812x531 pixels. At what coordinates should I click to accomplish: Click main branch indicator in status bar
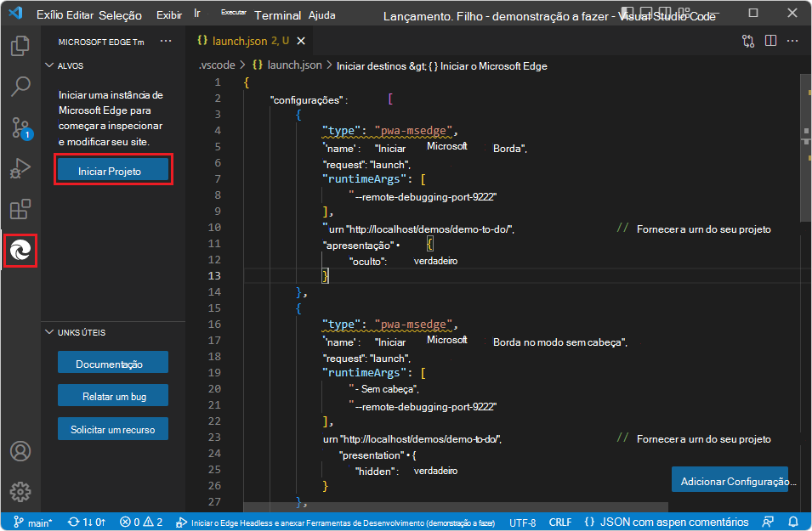[32, 523]
